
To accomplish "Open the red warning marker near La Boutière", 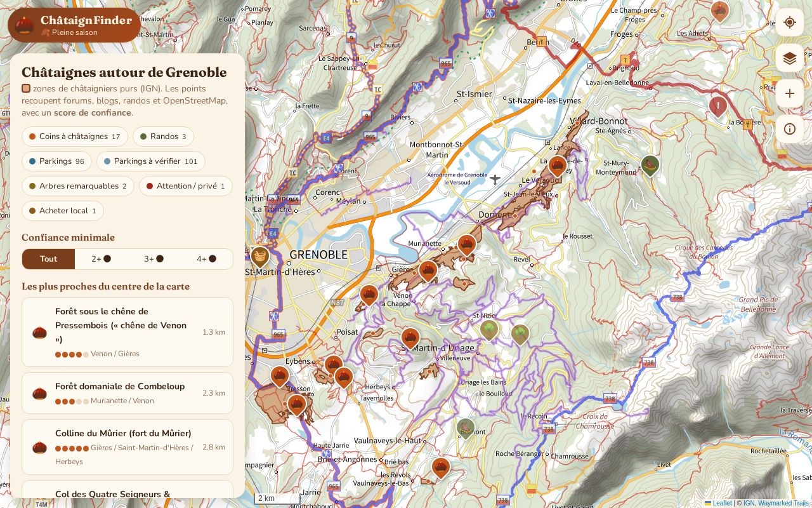I will (x=718, y=105).
